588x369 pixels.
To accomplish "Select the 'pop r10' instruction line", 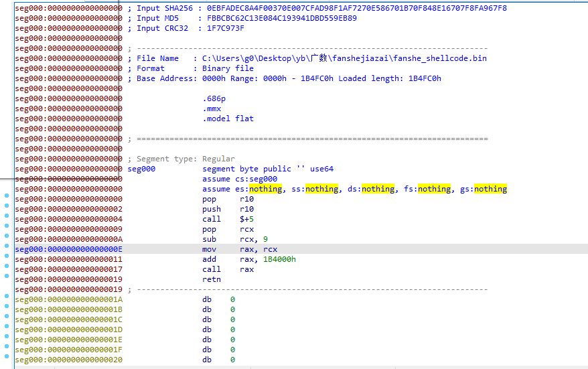I will tap(228, 199).
